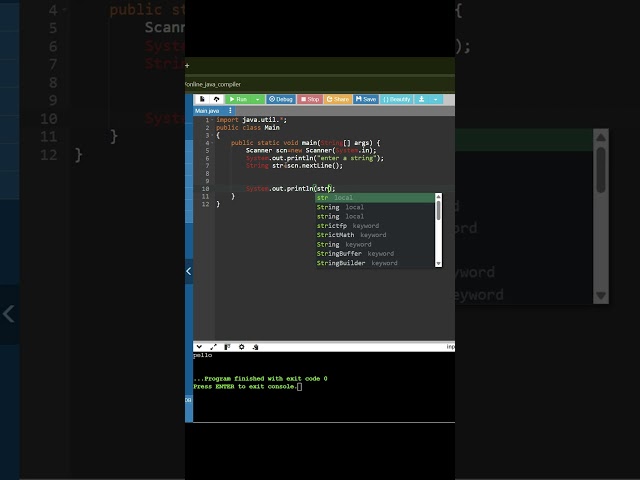Click the new file icon in toolbar
This screenshot has height=480, width=640.
203,100
